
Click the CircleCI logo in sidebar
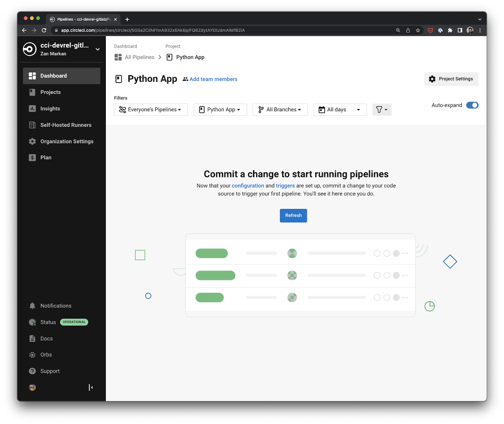tap(30, 49)
